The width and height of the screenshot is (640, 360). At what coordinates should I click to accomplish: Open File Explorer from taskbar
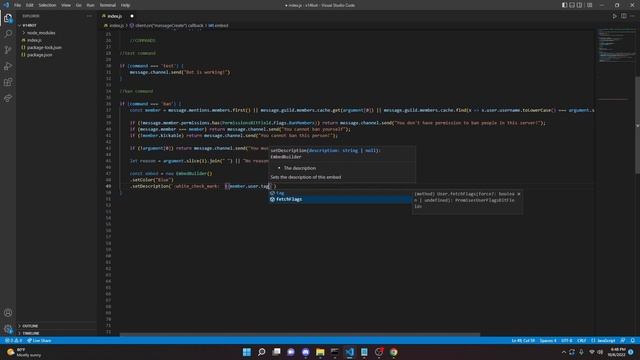320,352
